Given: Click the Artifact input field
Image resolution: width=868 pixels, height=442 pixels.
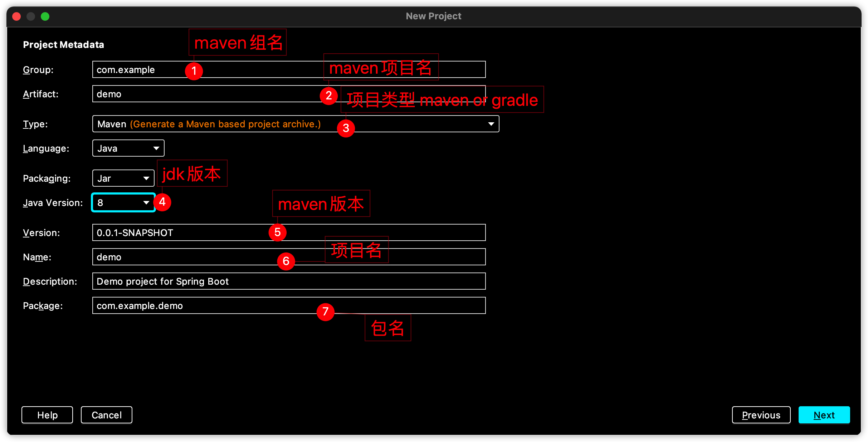Looking at the screenshot, I should pyautogui.click(x=289, y=94).
